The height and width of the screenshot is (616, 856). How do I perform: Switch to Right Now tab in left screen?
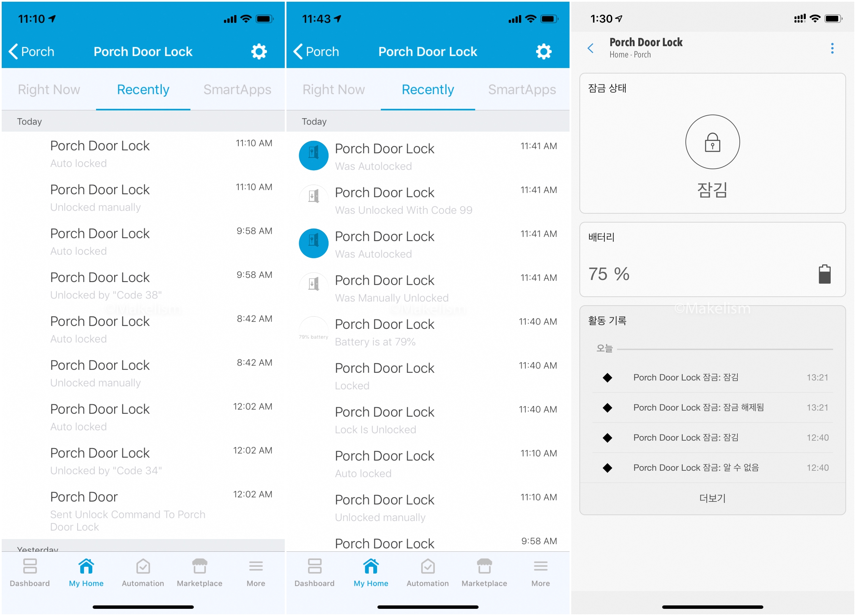tap(49, 90)
